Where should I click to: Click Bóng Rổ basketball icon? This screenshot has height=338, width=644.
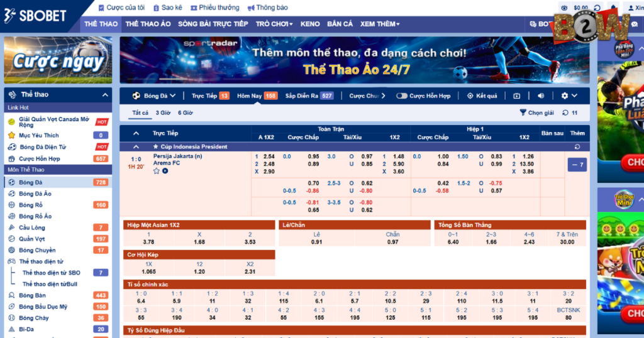11,205
